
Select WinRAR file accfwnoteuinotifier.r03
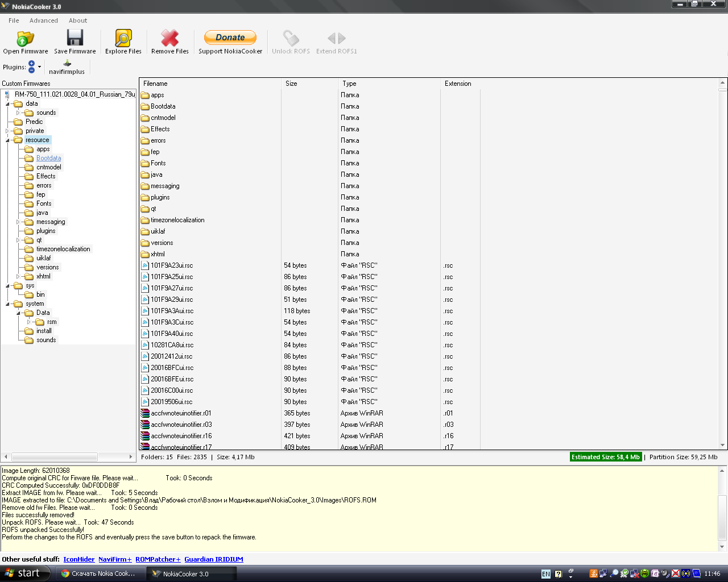181,425
